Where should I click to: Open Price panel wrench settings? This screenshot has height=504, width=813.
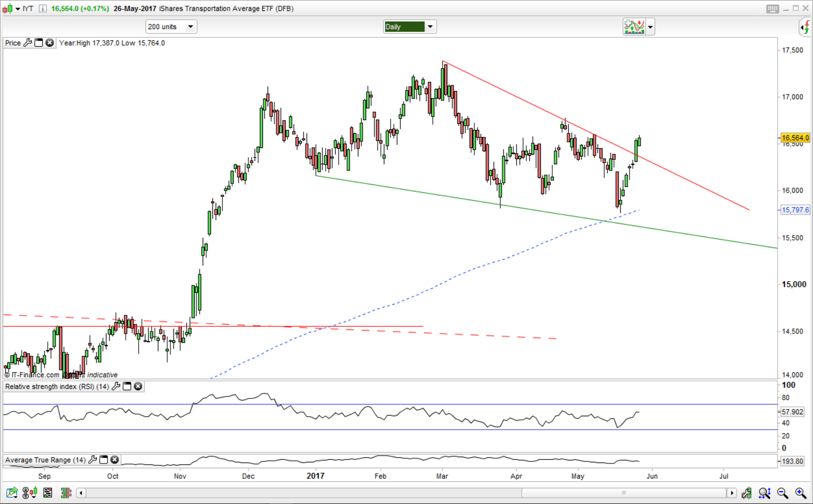point(28,43)
